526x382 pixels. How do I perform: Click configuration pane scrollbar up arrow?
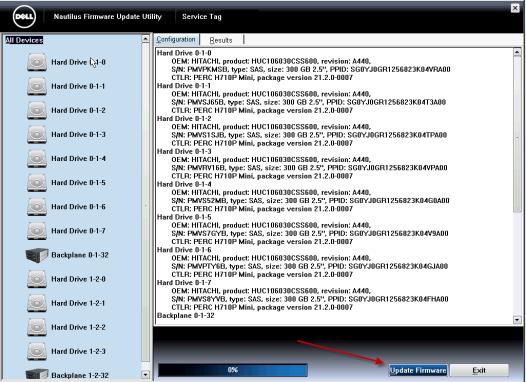tap(517, 52)
